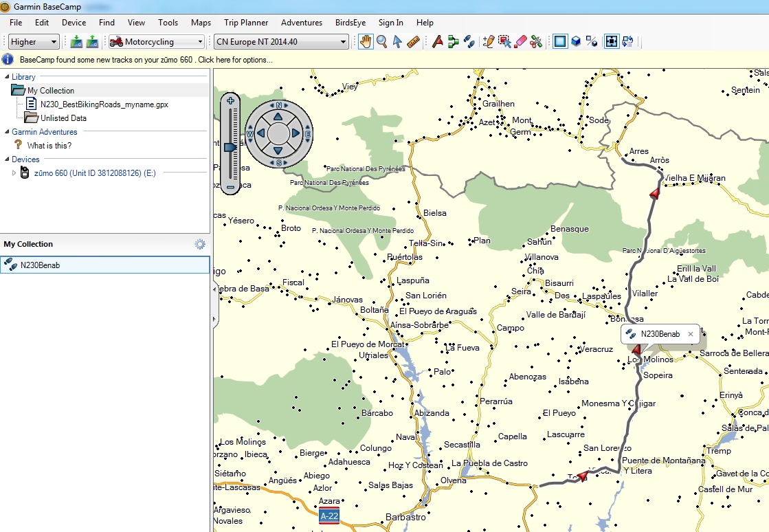Open the CN Europe NT map dropdown
This screenshot has width=769, height=532.
click(281, 42)
